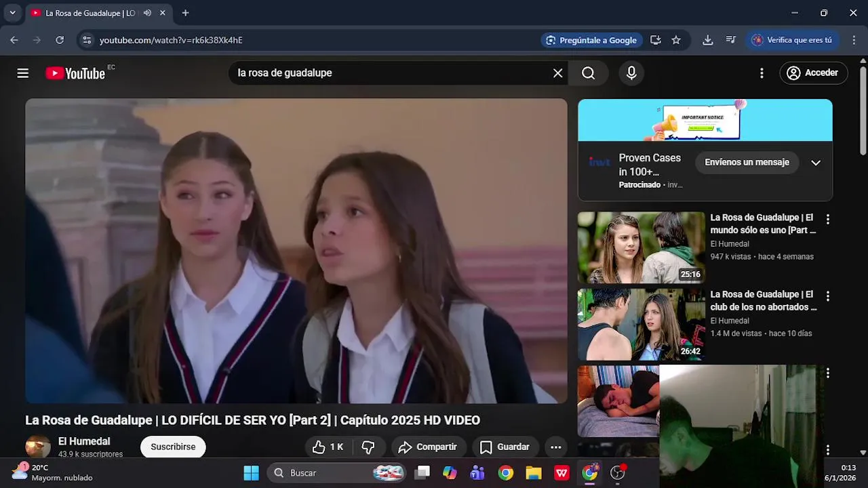This screenshot has height=488, width=868.
Task: Go back in browser history
Action: point(14,40)
